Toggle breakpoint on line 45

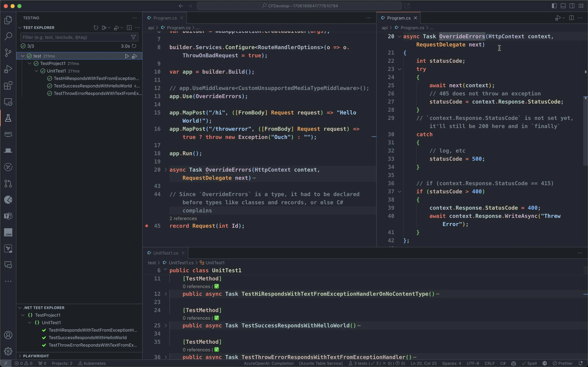pos(147,226)
